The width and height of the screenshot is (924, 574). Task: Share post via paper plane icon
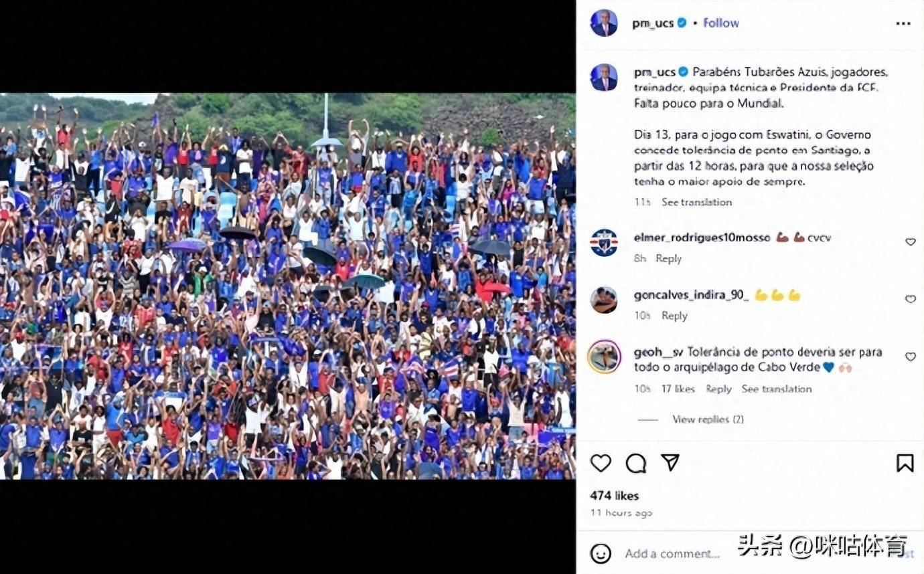click(670, 463)
